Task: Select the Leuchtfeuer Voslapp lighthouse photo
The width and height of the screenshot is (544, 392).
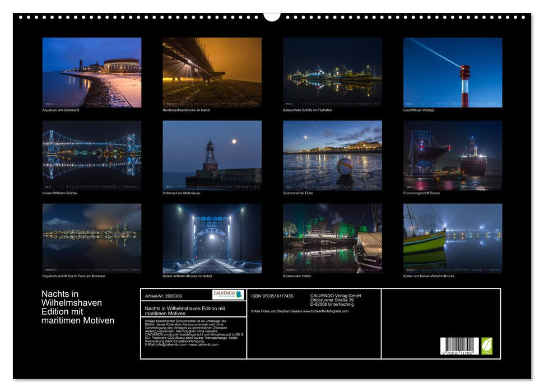Action: (452, 72)
